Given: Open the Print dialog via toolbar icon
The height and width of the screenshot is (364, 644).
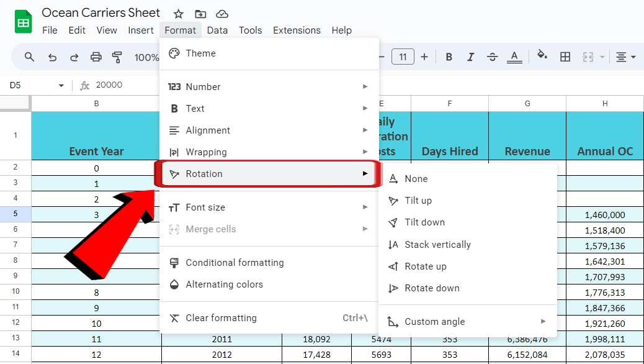Looking at the screenshot, I should [96, 57].
